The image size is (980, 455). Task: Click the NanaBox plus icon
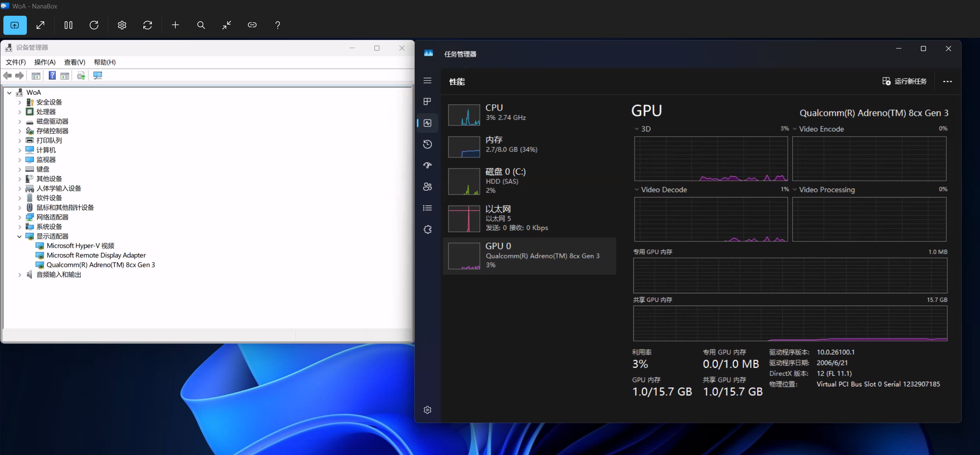click(175, 25)
